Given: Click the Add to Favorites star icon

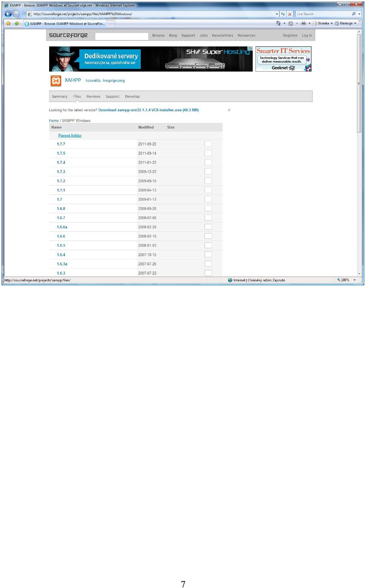Looking at the screenshot, I should 17,24.
